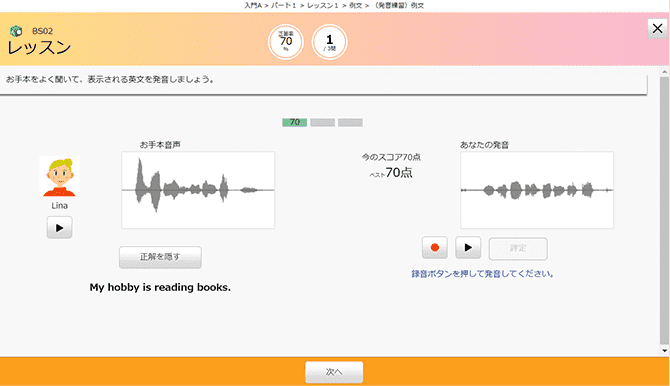The width and height of the screenshot is (670, 386).
Task: Select the second gray score segment
Action: (x=323, y=122)
